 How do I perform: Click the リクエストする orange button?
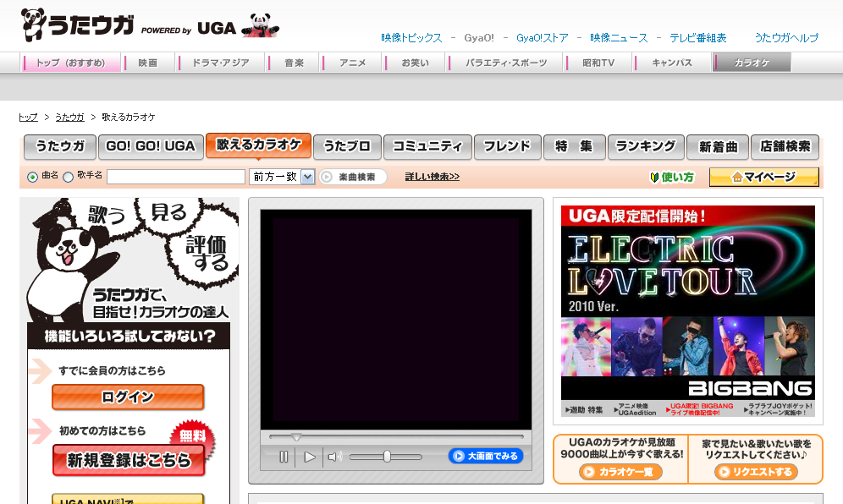(756, 472)
